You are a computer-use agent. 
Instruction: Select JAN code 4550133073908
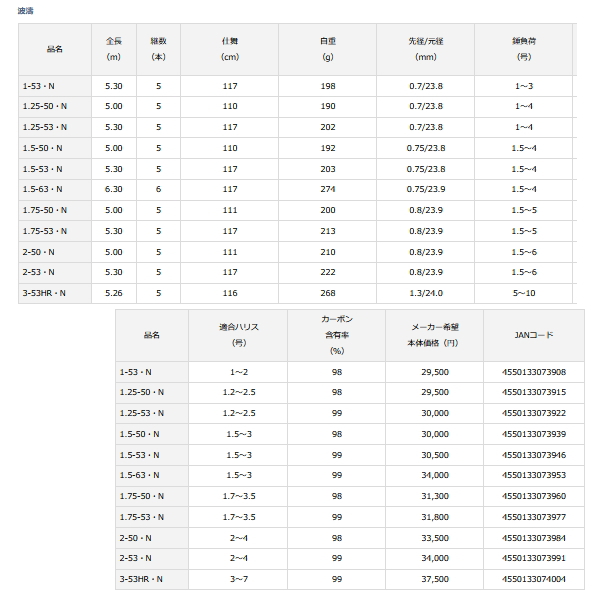click(x=534, y=372)
